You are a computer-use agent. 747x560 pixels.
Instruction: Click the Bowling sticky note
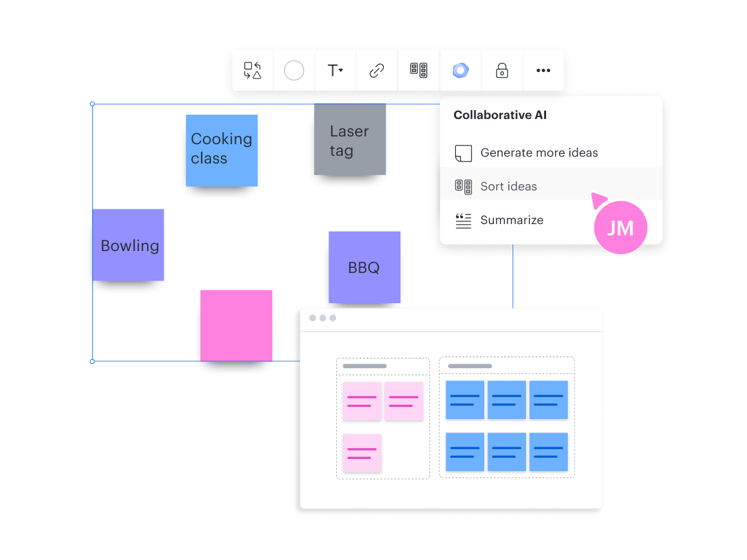click(128, 245)
